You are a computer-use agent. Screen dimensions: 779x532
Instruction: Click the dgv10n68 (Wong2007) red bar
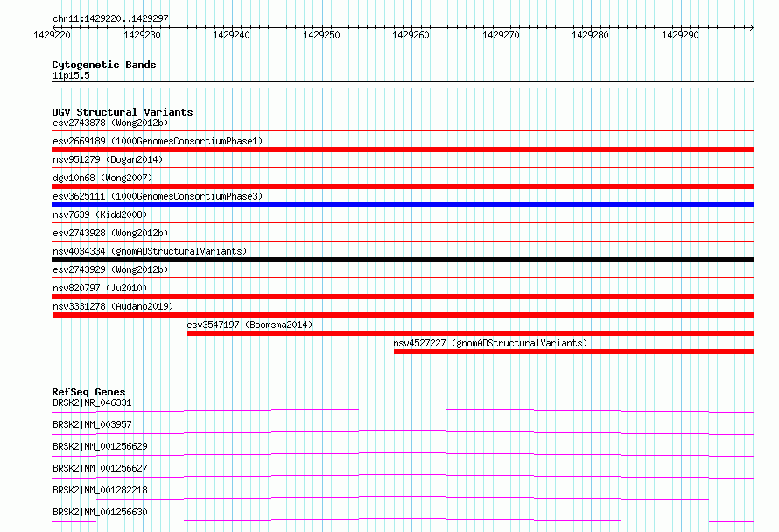(x=403, y=186)
